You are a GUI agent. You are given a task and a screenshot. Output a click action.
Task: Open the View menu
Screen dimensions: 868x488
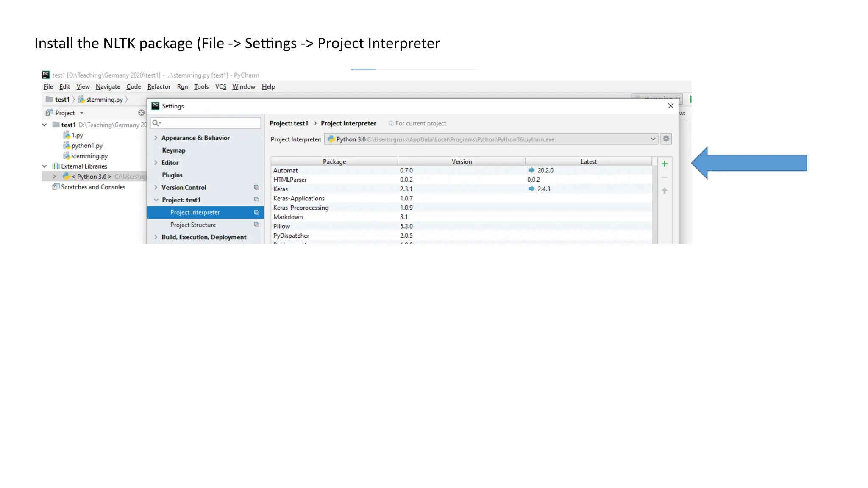point(83,86)
